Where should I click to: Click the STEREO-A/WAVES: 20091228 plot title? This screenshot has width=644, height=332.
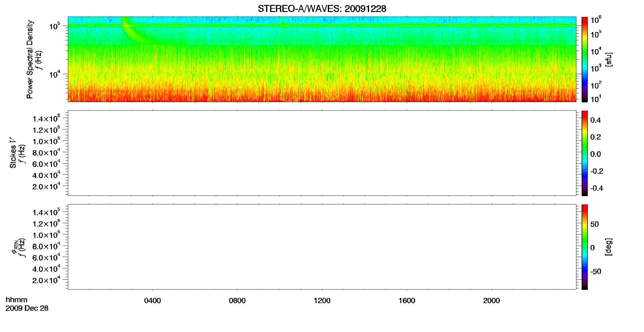point(322,9)
